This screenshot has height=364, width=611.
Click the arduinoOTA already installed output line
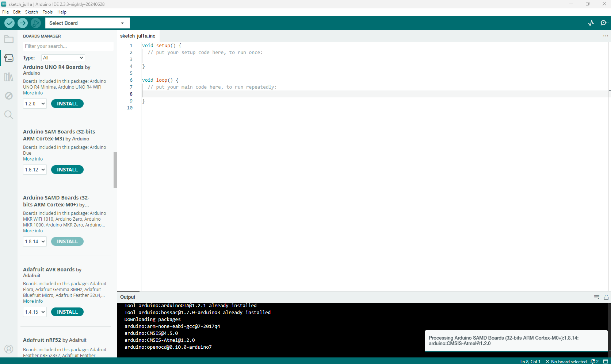click(x=191, y=306)
